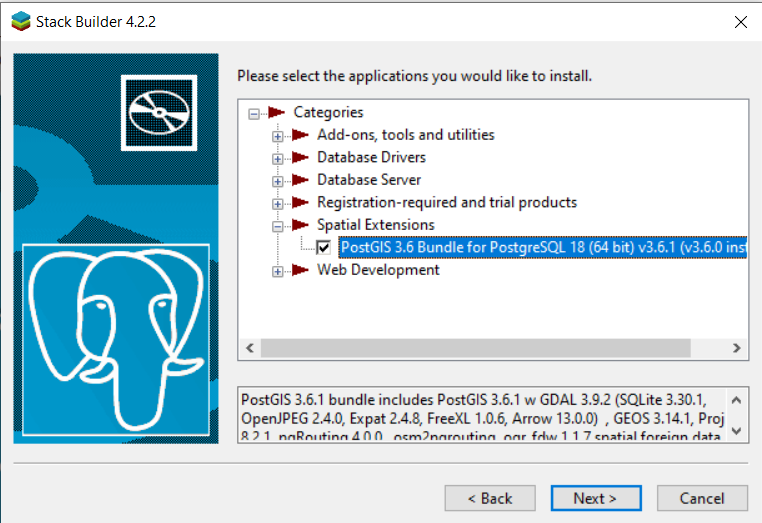Close the Stack Builder window
762x523 pixels.
click(741, 22)
